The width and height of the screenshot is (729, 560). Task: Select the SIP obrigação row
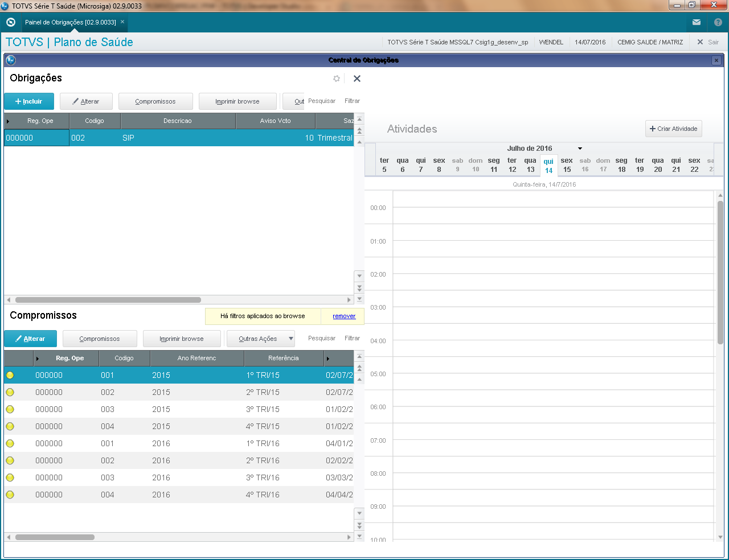[179, 138]
